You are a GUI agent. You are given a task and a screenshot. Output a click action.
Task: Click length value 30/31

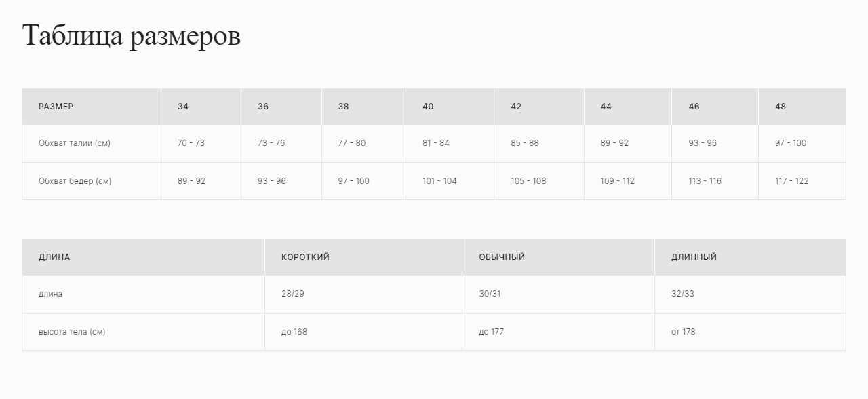490,294
